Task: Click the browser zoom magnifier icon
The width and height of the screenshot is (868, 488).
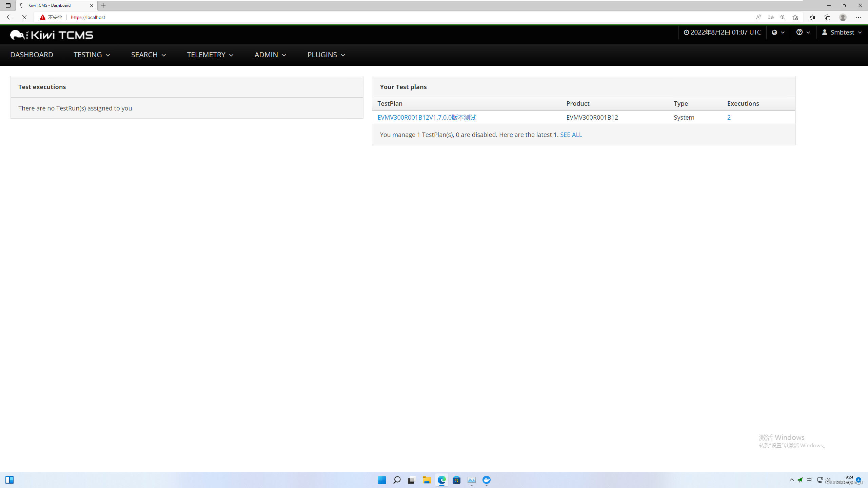Action: tap(783, 17)
